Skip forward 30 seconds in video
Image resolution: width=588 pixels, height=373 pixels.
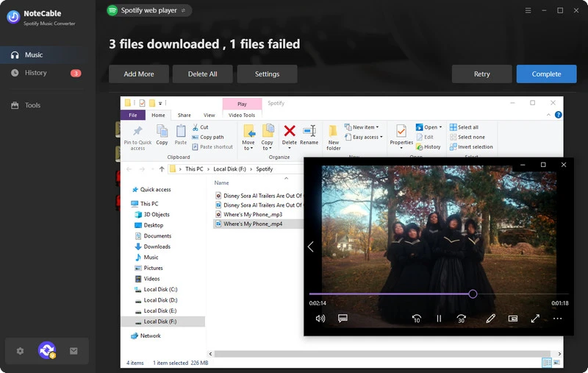click(x=462, y=319)
